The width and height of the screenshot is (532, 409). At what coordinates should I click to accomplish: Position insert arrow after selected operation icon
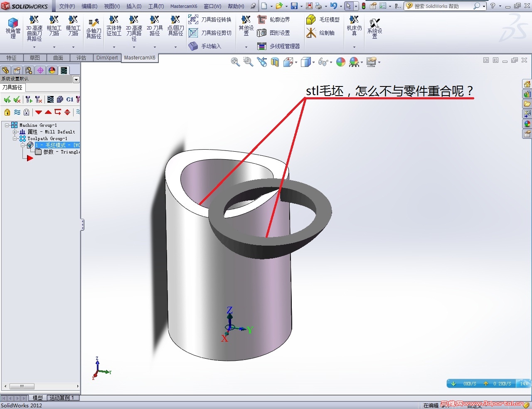(x=58, y=112)
